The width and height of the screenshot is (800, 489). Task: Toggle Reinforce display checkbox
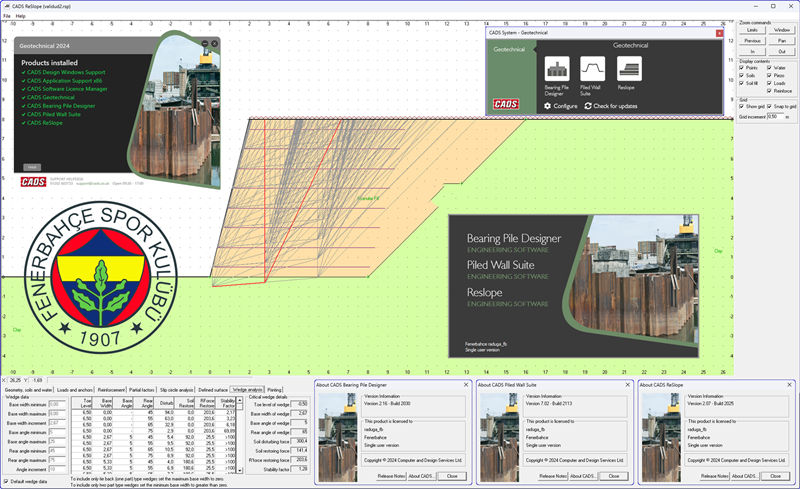pos(769,91)
